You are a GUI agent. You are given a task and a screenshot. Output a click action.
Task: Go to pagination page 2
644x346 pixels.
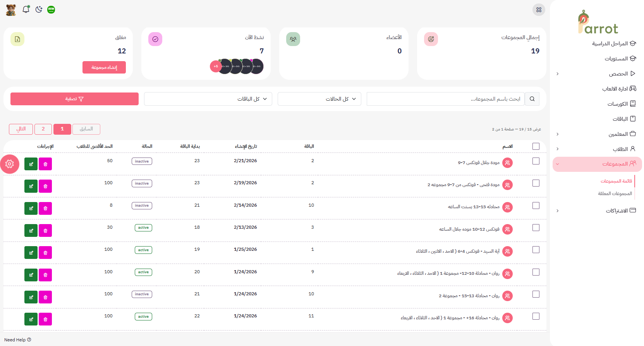click(43, 129)
